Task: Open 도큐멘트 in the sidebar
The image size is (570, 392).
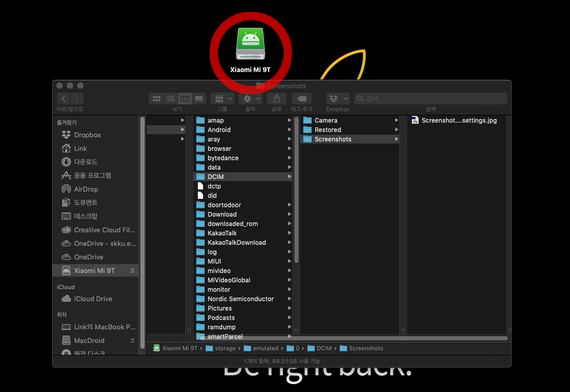Action: [x=95, y=203]
